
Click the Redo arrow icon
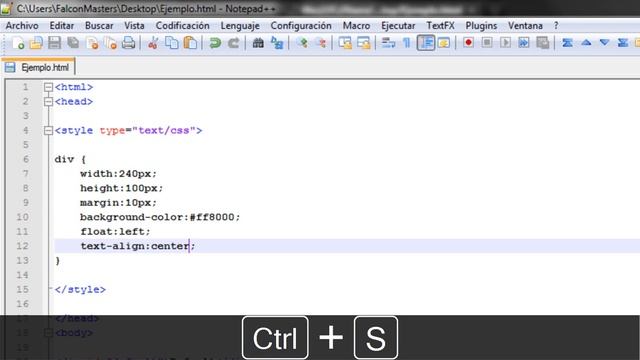(x=233, y=42)
